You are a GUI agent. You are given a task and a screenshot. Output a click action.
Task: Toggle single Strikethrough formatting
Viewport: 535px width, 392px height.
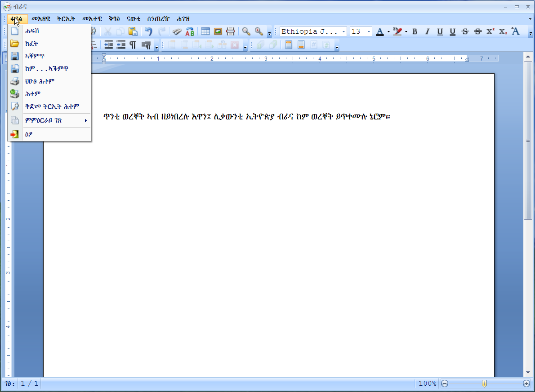(465, 31)
